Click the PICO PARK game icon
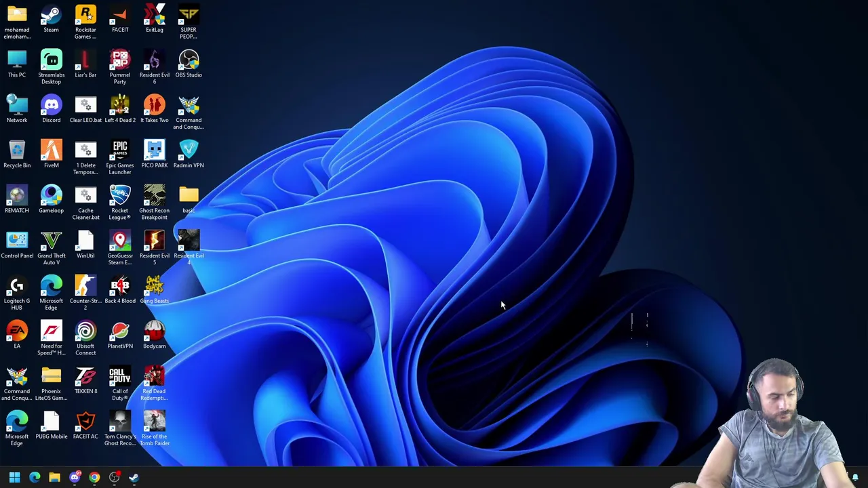Screen dimensions: 868x488 tap(154, 155)
